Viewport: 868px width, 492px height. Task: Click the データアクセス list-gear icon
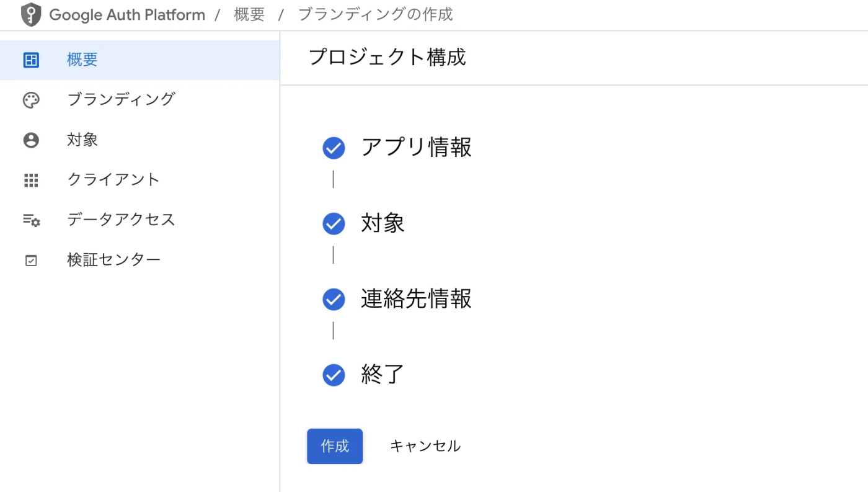pos(31,220)
